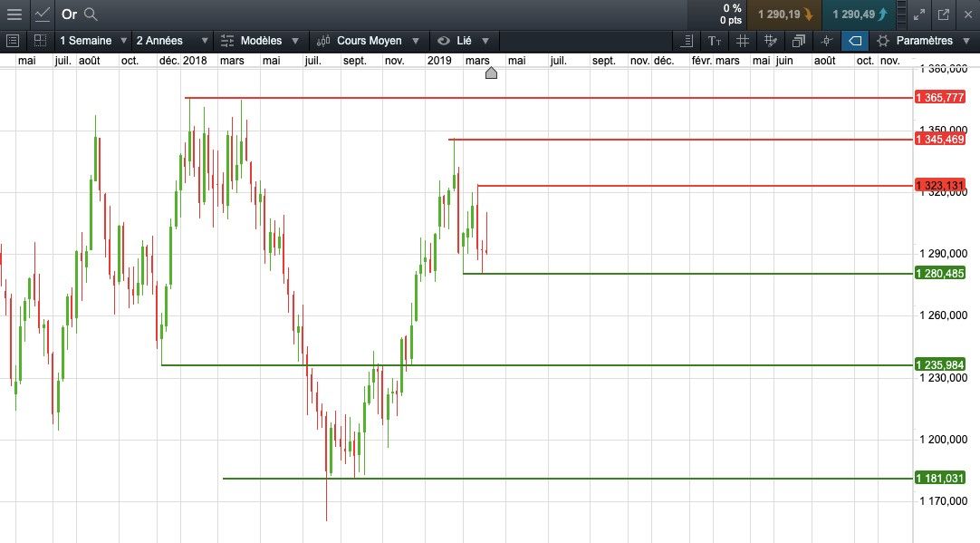
Task: Click the 1 260,000 price axis label
Action: click(944, 315)
